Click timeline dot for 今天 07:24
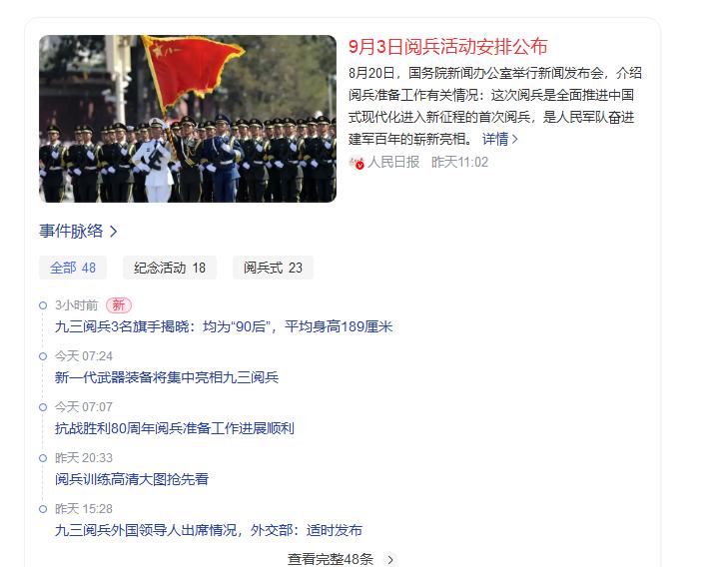728x567 pixels. (x=43, y=356)
